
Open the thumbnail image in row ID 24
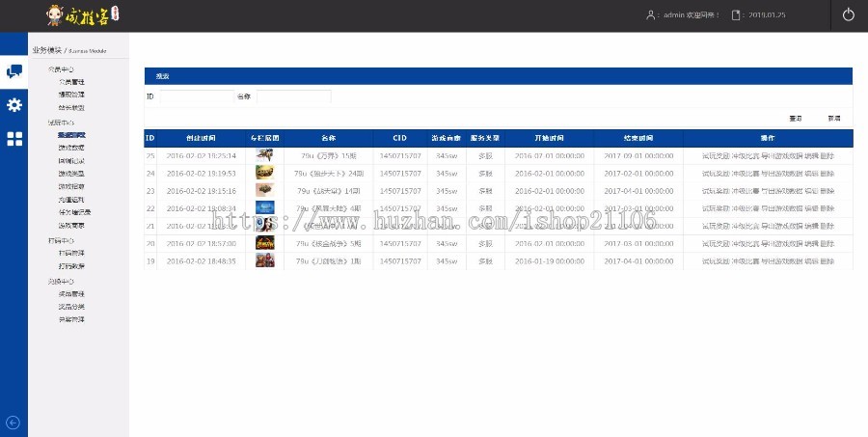tap(264, 174)
